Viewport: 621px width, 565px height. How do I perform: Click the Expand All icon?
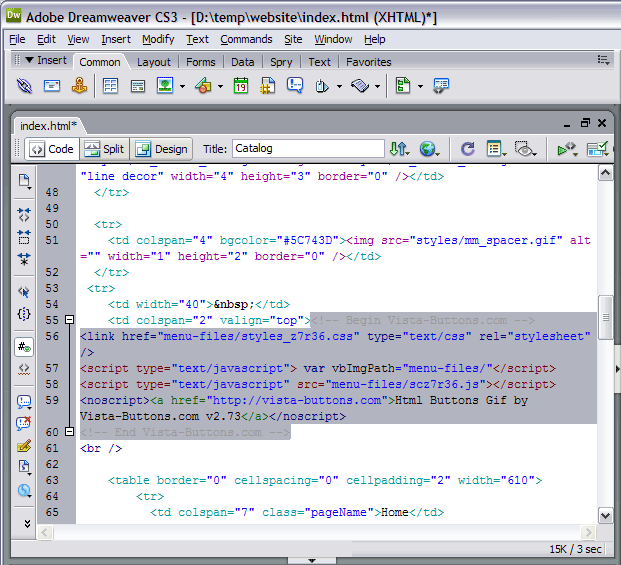pos(24,259)
